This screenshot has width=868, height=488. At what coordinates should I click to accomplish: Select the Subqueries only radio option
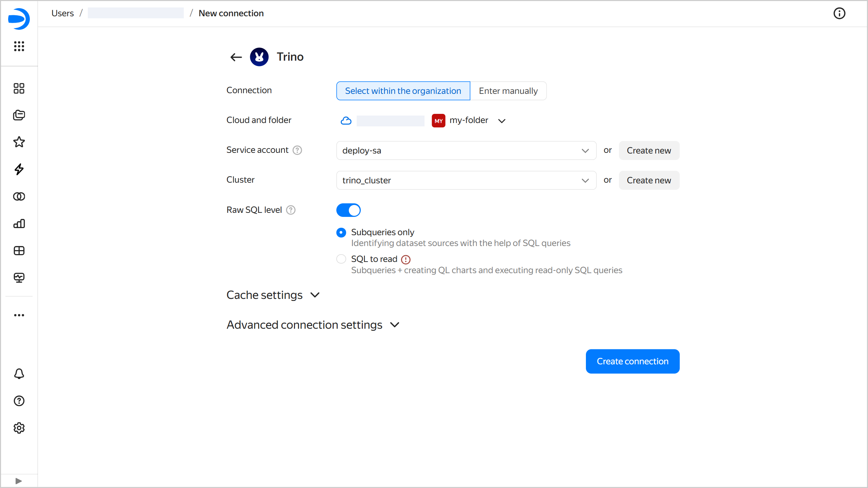[341, 232]
